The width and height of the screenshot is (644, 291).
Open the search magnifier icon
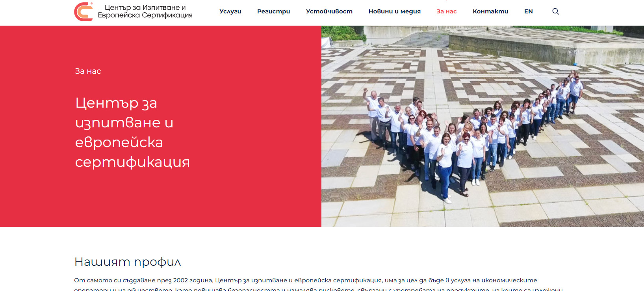pyautogui.click(x=555, y=11)
